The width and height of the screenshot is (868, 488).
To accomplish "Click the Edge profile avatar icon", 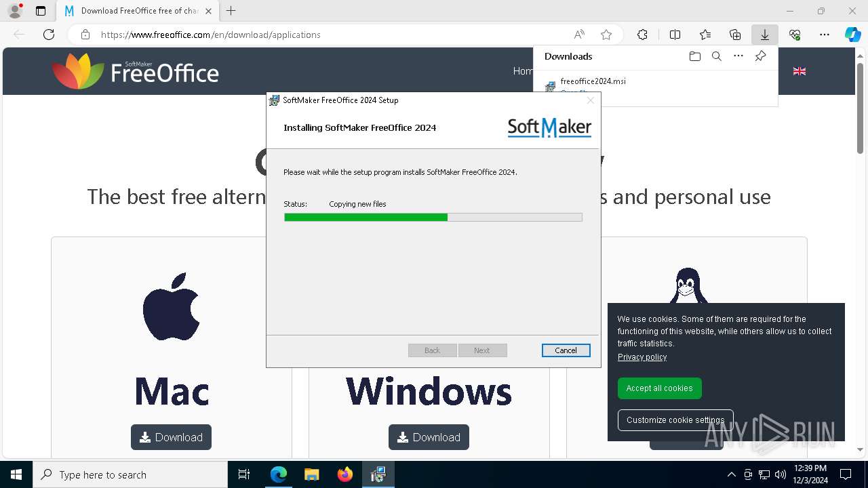I will pyautogui.click(x=15, y=11).
